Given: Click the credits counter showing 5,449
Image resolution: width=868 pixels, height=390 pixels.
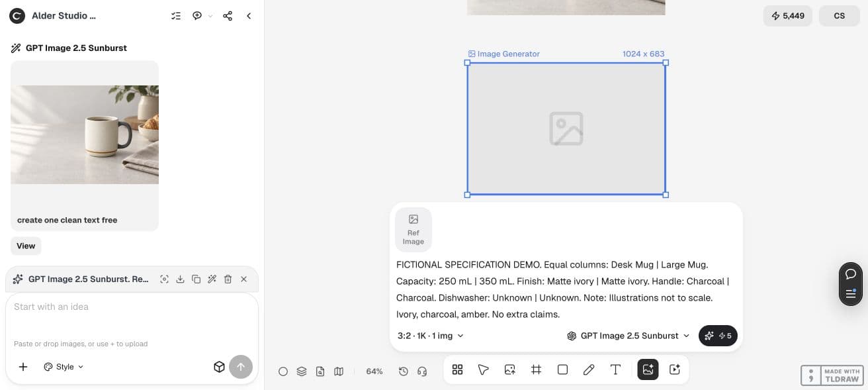Looking at the screenshot, I should [787, 16].
